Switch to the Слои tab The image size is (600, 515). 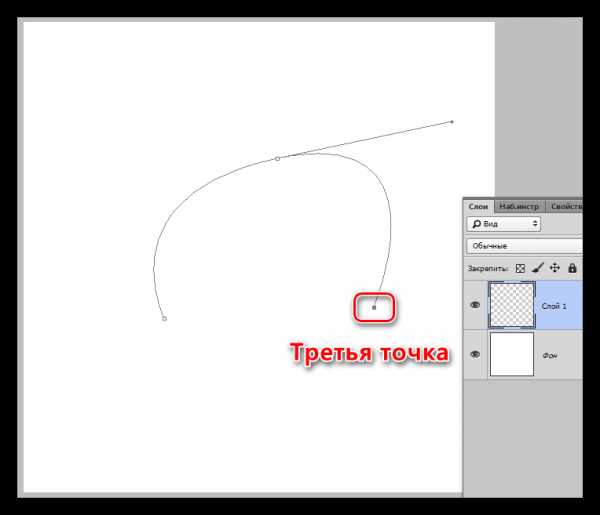pyautogui.click(x=478, y=207)
